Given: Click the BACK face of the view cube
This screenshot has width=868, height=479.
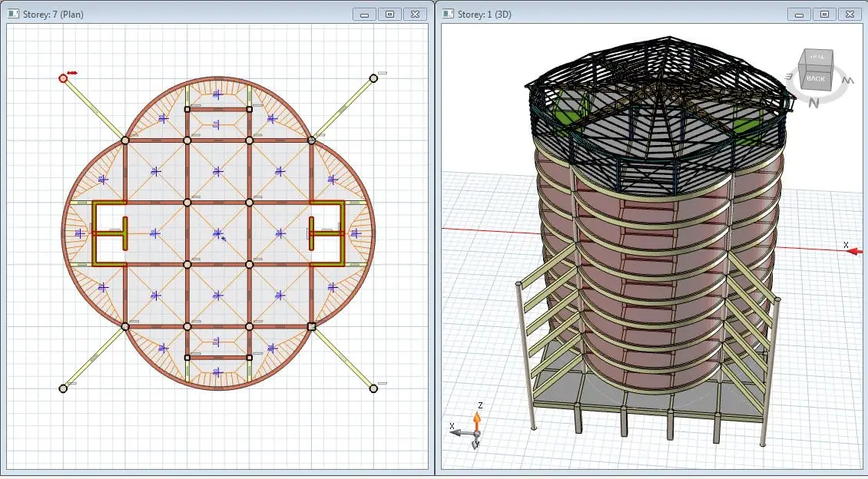Looking at the screenshot, I should [x=816, y=78].
